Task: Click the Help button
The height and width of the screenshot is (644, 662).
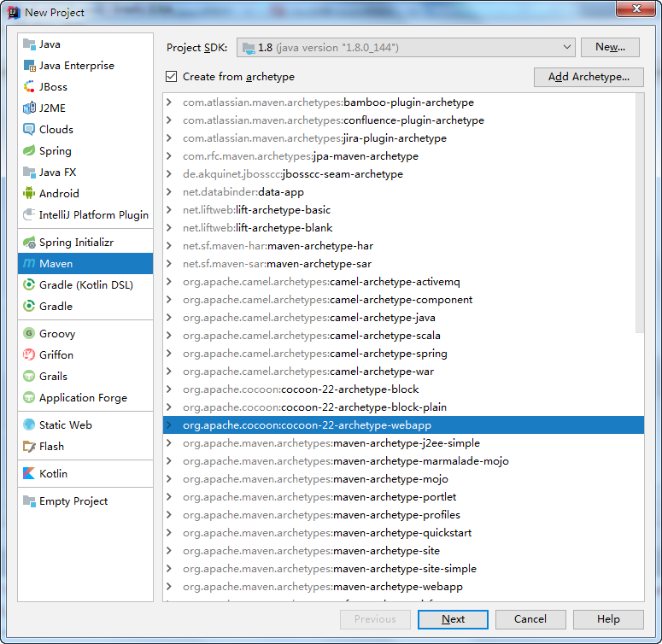Action: 608,619
